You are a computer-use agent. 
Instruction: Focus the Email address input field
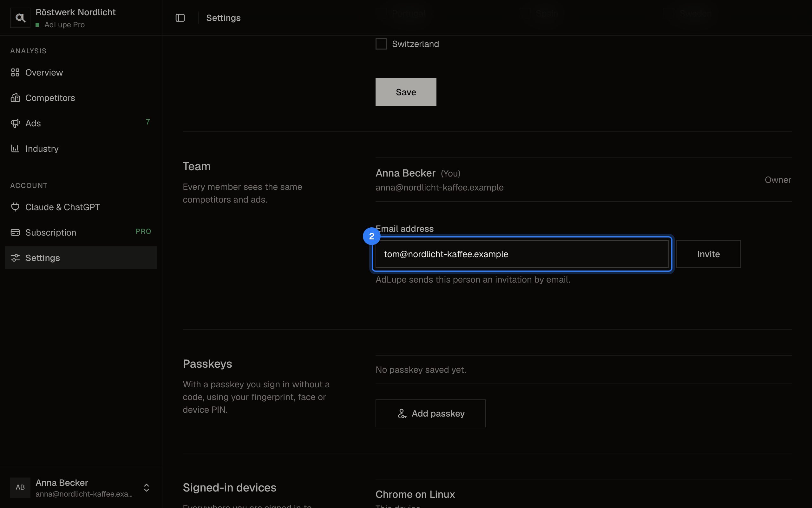pyautogui.click(x=522, y=254)
